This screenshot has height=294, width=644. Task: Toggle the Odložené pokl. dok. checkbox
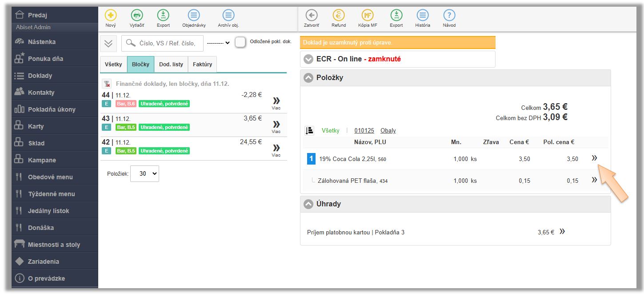[x=240, y=42]
